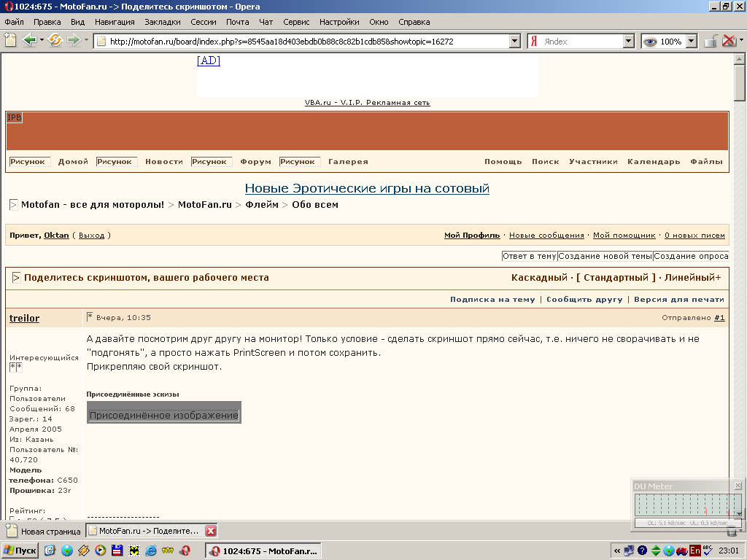This screenshot has width=747, height=560.
Task: Open the Oktan username link
Action: 56,236
